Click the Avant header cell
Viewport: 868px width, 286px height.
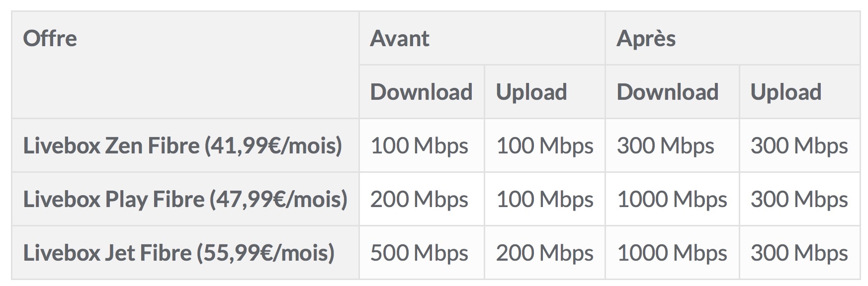pos(400,39)
